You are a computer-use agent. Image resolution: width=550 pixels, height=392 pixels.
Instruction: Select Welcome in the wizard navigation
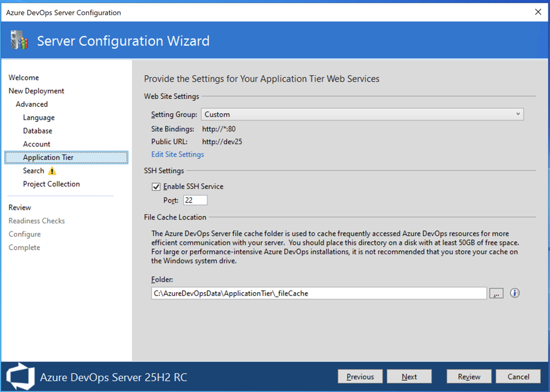click(24, 78)
